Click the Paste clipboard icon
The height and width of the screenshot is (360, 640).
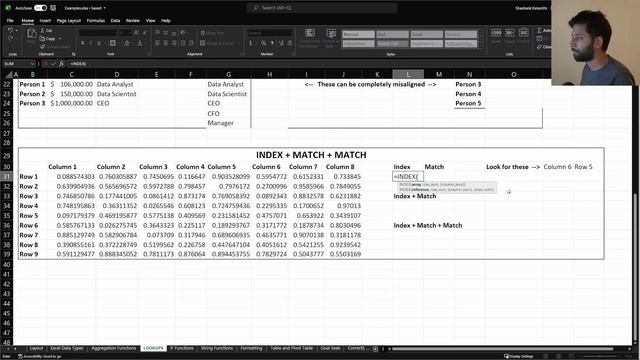31,33
